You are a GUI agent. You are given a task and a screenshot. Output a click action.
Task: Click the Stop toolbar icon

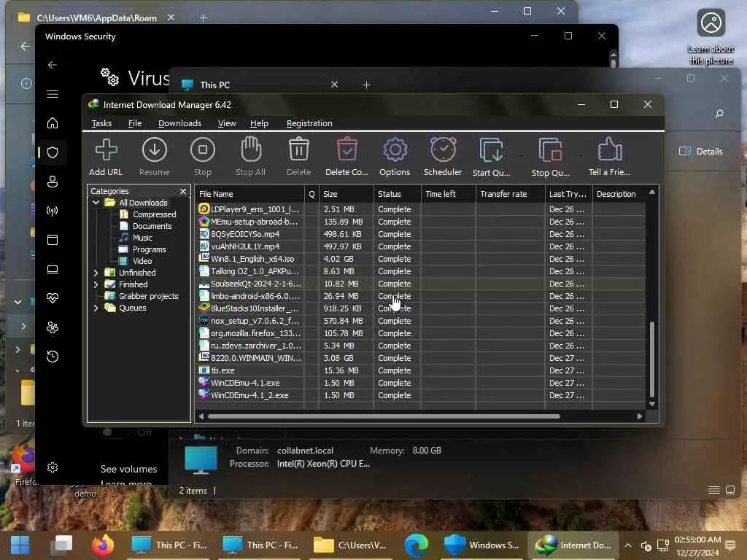click(203, 150)
